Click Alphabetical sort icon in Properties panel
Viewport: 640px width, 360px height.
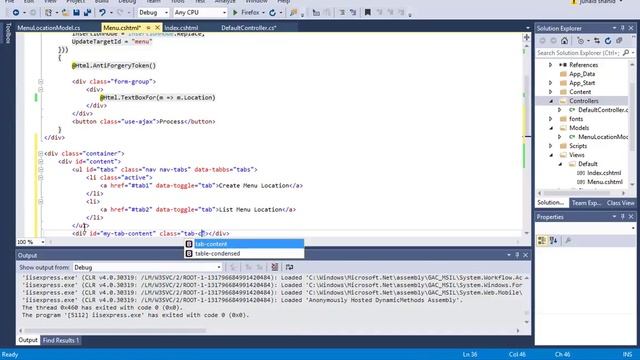(x=553, y=241)
